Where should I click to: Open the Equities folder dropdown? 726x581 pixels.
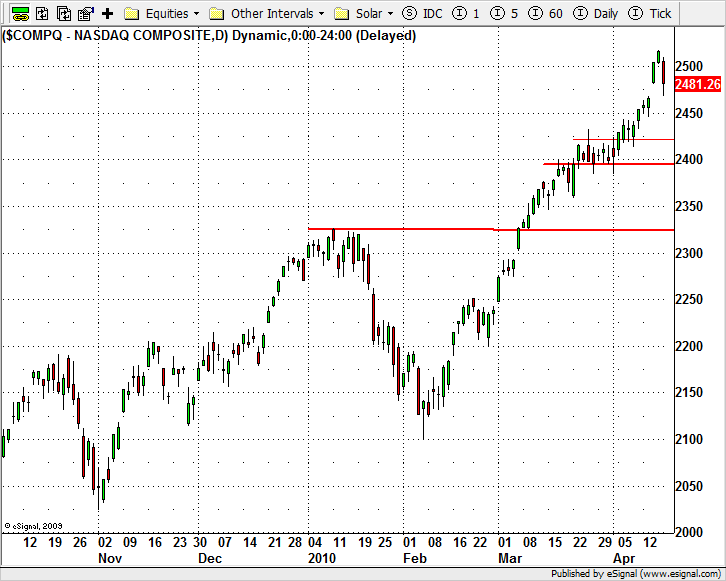pos(162,13)
